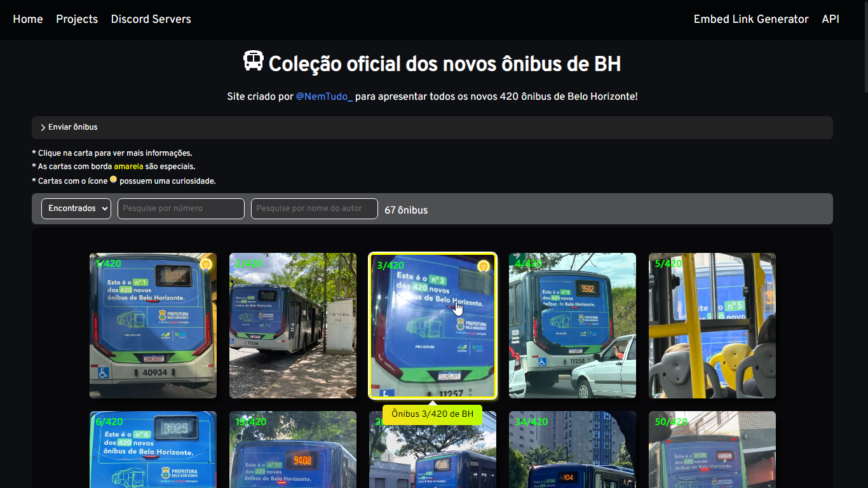Open bus card 6/420

point(153,450)
